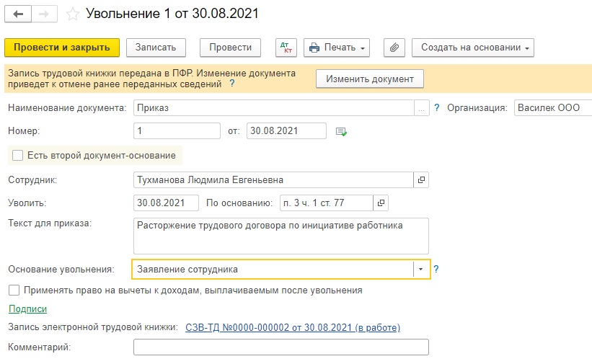Image resolution: width=592 pixels, height=364 pixels.
Task: Tick Применять право на вычеты checkbox
Action: tap(14, 290)
